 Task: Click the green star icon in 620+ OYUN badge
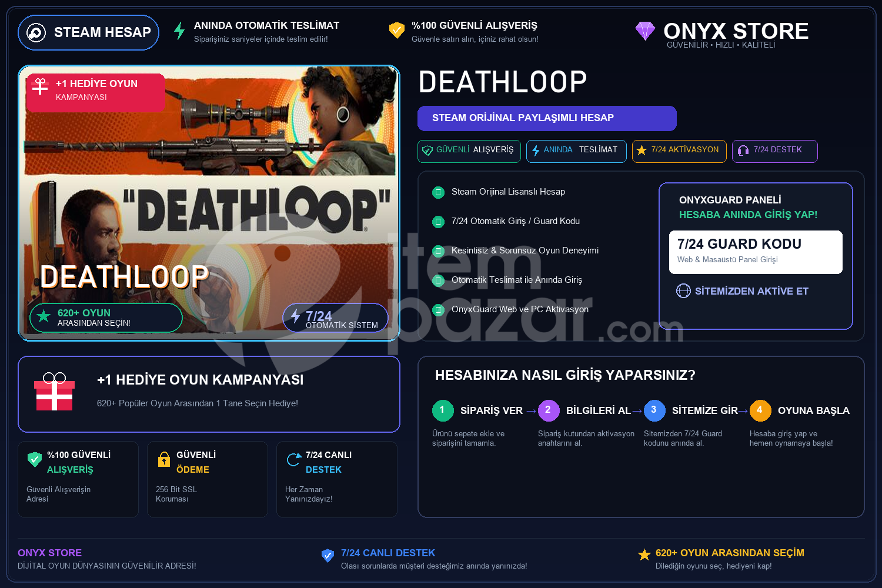coord(44,316)
